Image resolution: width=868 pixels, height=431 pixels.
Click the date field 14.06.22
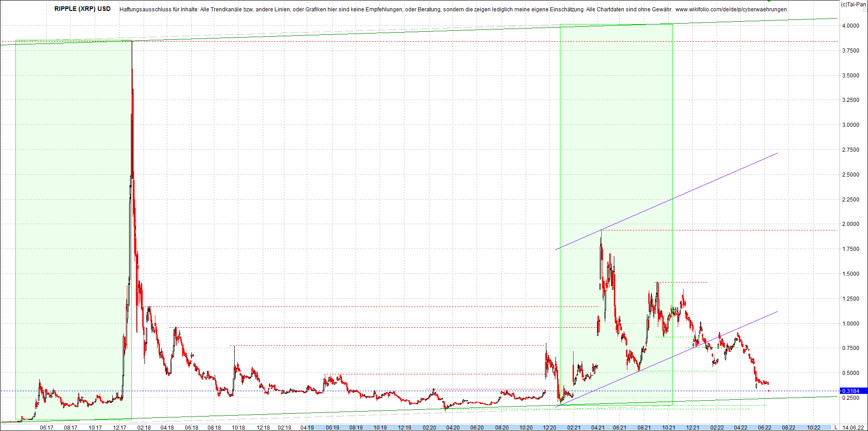(853, 427)
